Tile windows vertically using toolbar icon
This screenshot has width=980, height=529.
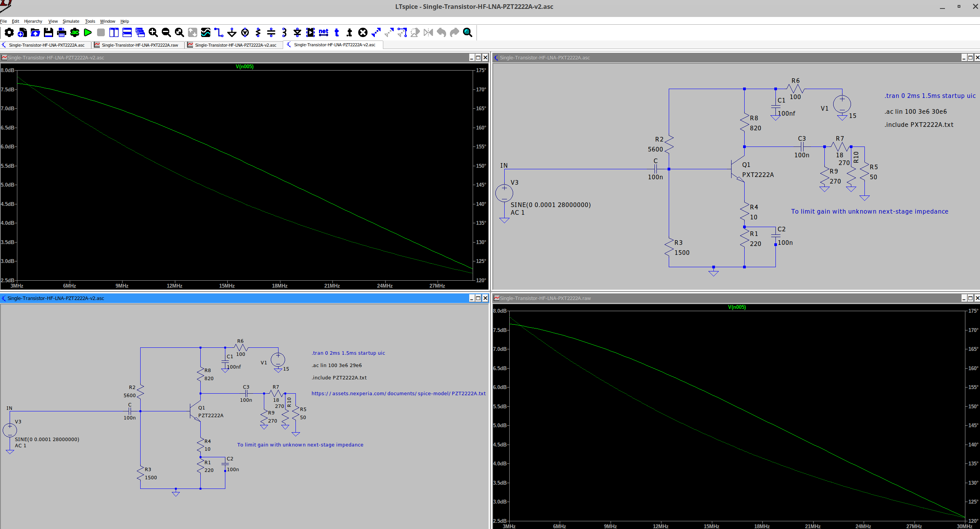tap(114, 33)
